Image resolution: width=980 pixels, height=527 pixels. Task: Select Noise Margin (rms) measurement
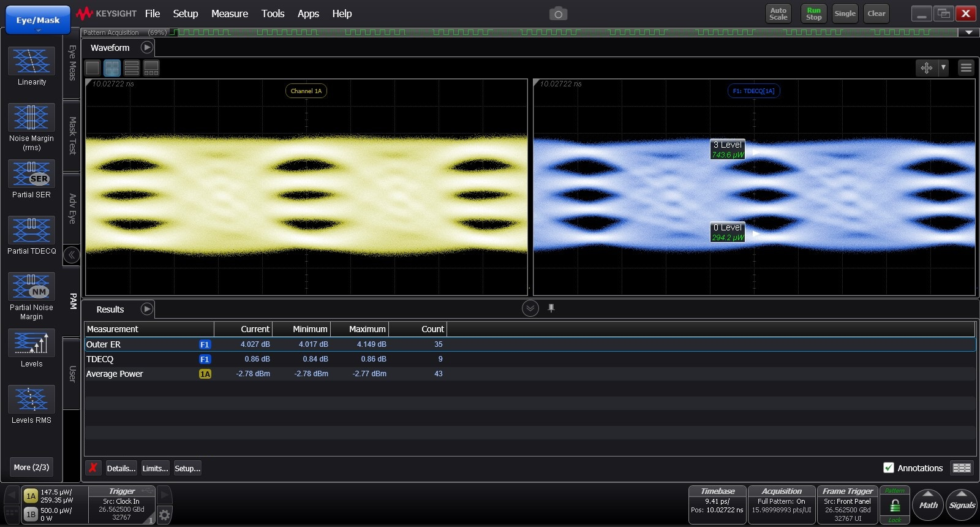point(31,127)
